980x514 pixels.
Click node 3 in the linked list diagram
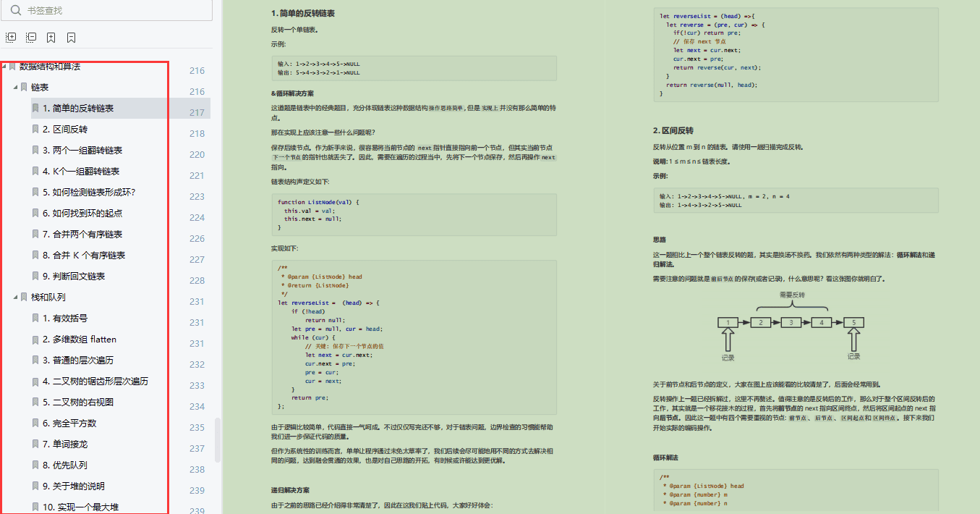tap(791, 323)
